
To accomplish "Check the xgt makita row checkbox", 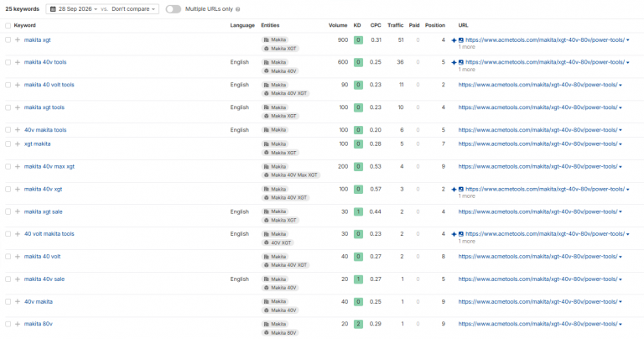I will pos(8,144).
